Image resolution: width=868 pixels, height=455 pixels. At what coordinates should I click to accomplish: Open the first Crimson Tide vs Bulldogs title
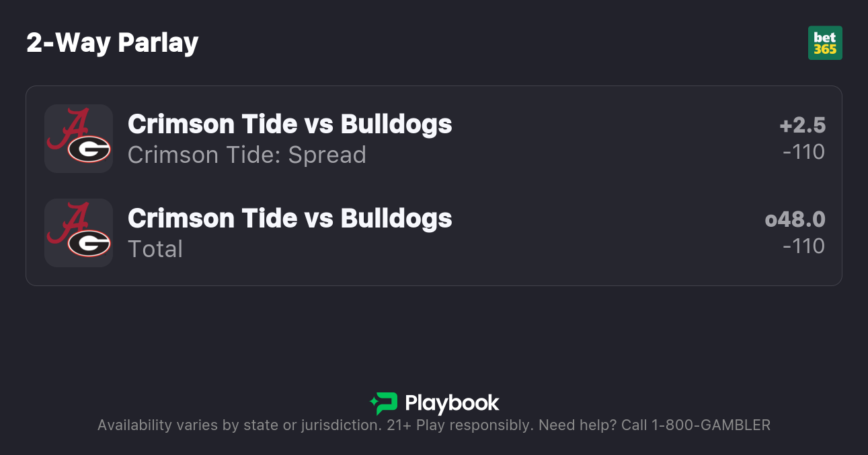point(290,124)
